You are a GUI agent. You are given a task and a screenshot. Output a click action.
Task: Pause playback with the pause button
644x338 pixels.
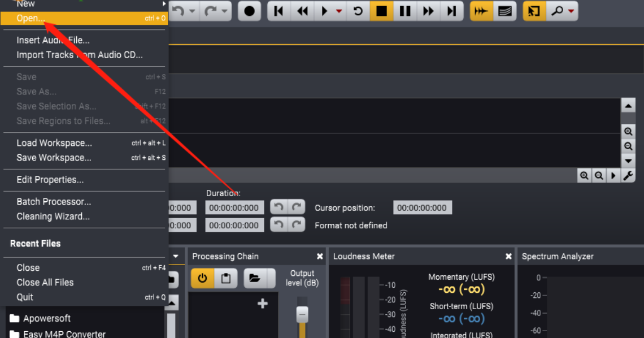(404, 11)
